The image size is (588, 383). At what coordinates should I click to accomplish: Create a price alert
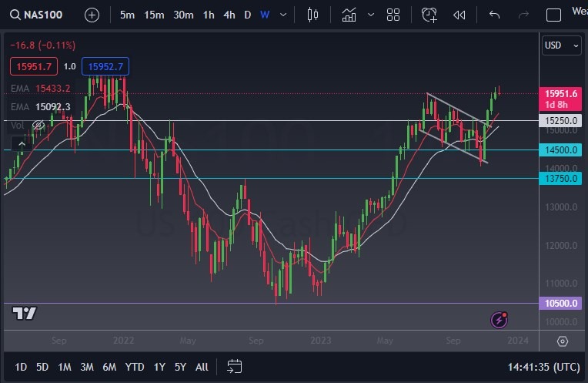tap(429, 15)
